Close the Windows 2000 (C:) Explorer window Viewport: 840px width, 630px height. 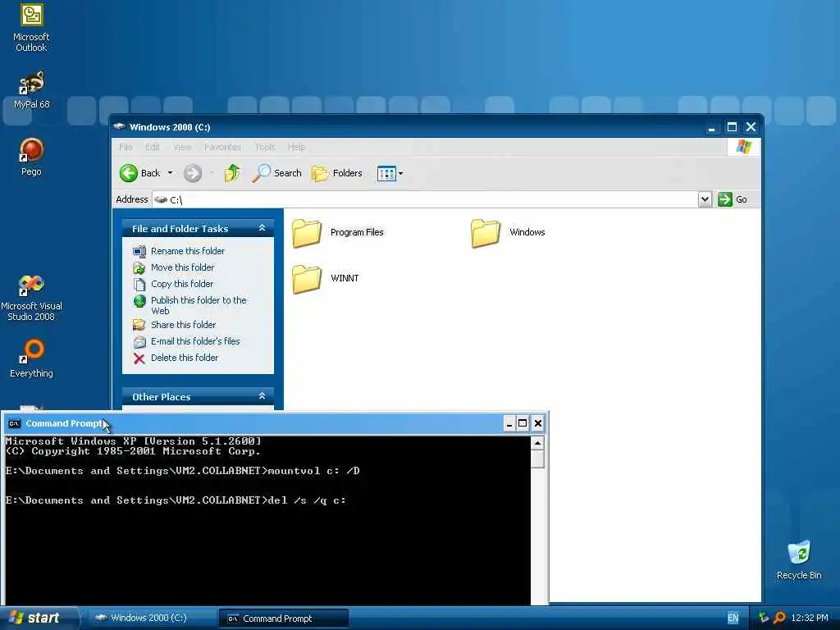[x=751, y=127]
